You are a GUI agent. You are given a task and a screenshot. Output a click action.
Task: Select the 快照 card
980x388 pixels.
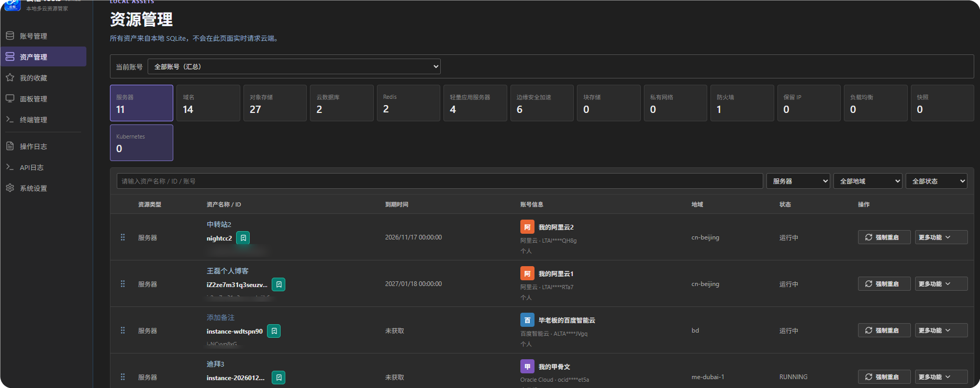(x=942, y=103)
